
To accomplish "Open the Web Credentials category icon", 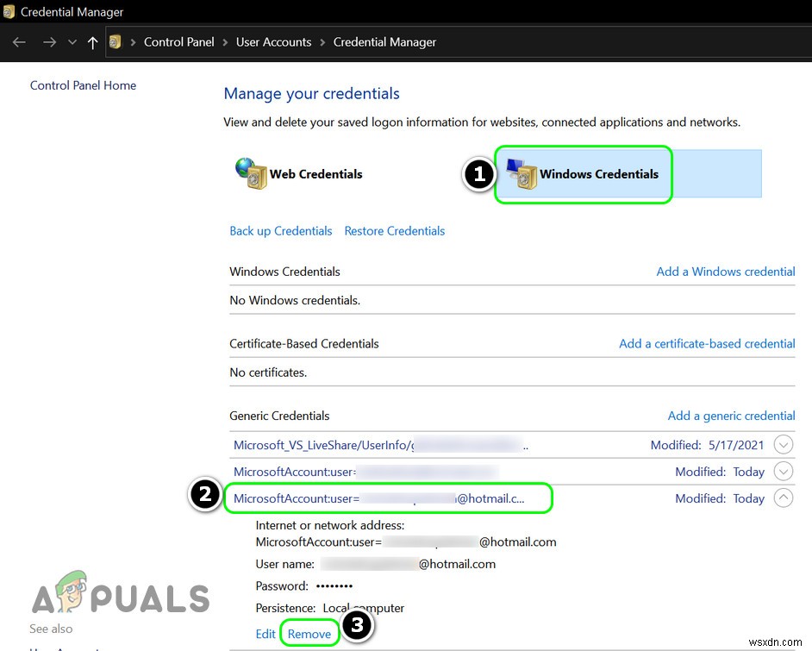I will pyautogui.click(x=251, y=173).
